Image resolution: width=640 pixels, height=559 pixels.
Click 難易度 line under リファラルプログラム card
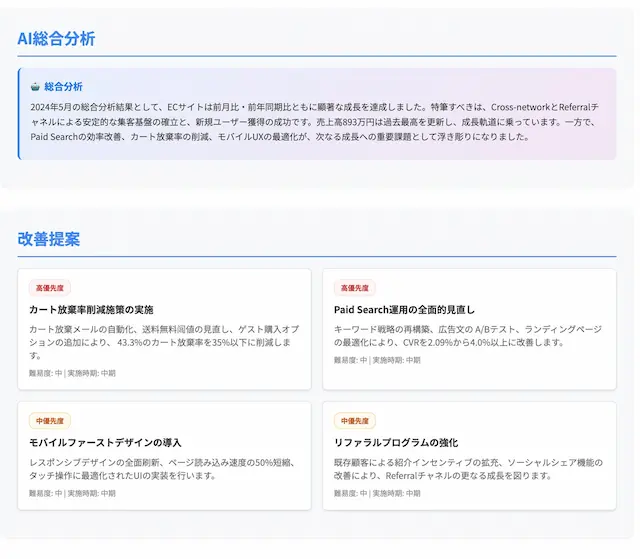[x=377, y=493]
